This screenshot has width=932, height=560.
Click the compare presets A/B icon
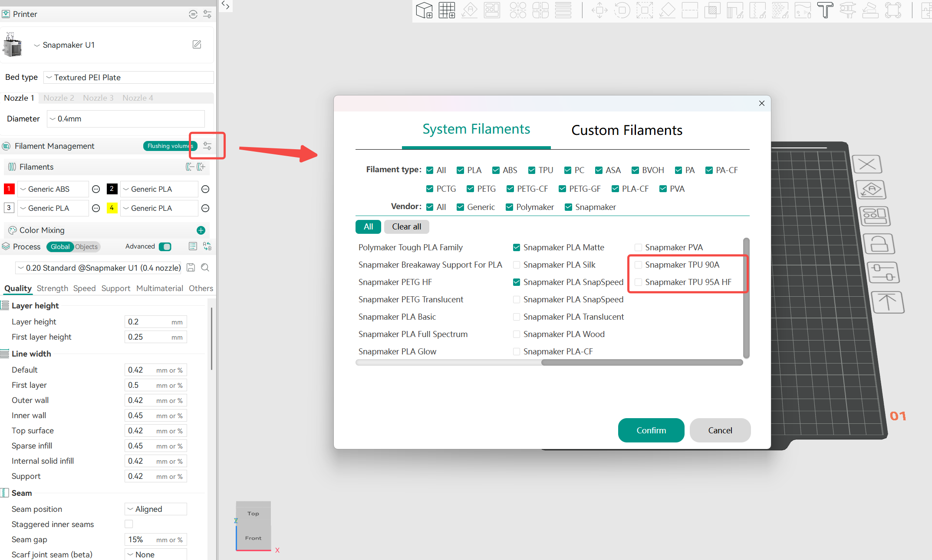207,246
